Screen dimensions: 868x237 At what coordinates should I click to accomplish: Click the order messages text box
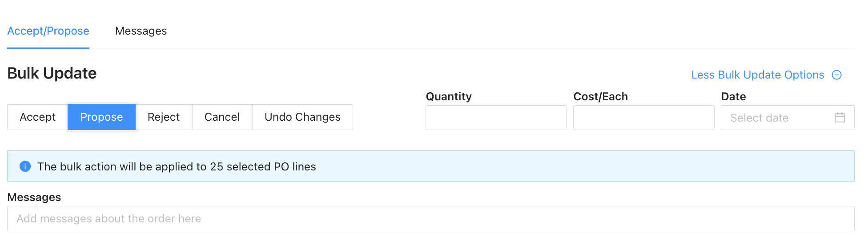click(431, 218)
